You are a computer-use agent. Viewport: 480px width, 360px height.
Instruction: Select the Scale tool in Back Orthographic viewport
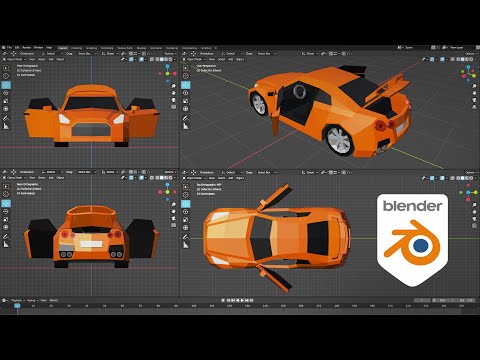coord(6,219)
